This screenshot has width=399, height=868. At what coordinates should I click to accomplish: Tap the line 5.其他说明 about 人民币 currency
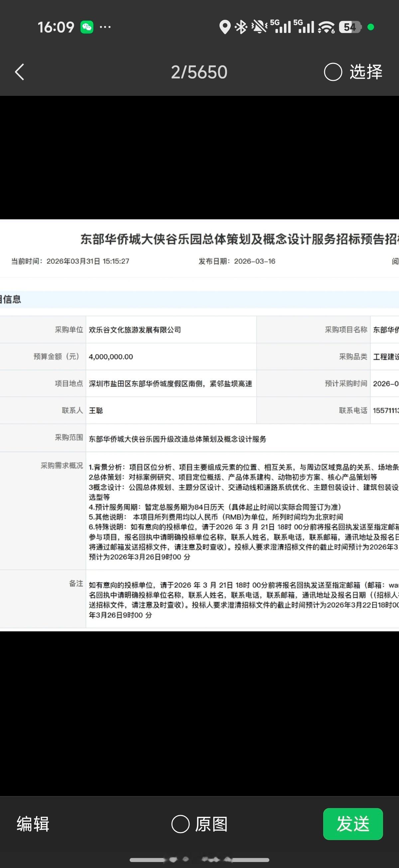pos(216,517)
